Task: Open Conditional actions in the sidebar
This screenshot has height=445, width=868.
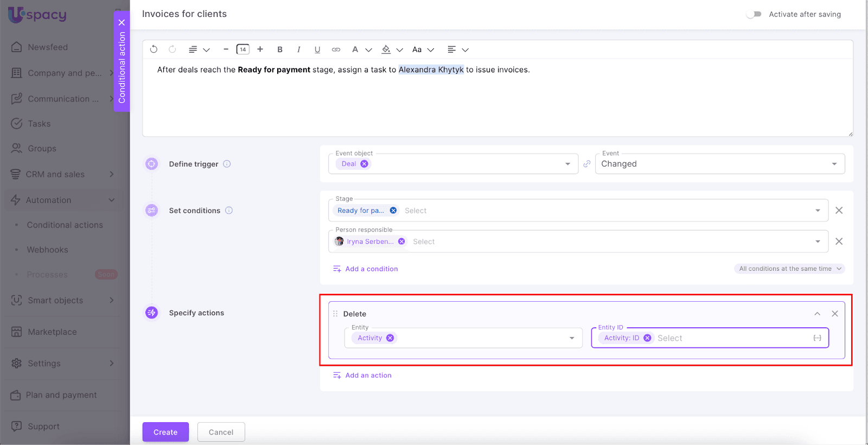Action: pyautogui.click(x=65, y=225)
